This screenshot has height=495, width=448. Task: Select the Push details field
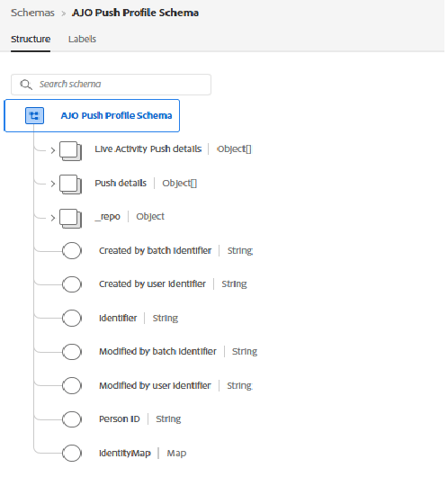[121, 183]
